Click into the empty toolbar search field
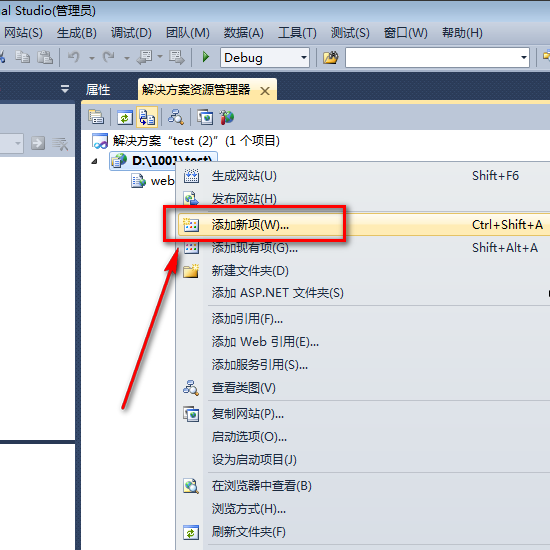This screenshot has height=550, width=550. tap(432, 58)
